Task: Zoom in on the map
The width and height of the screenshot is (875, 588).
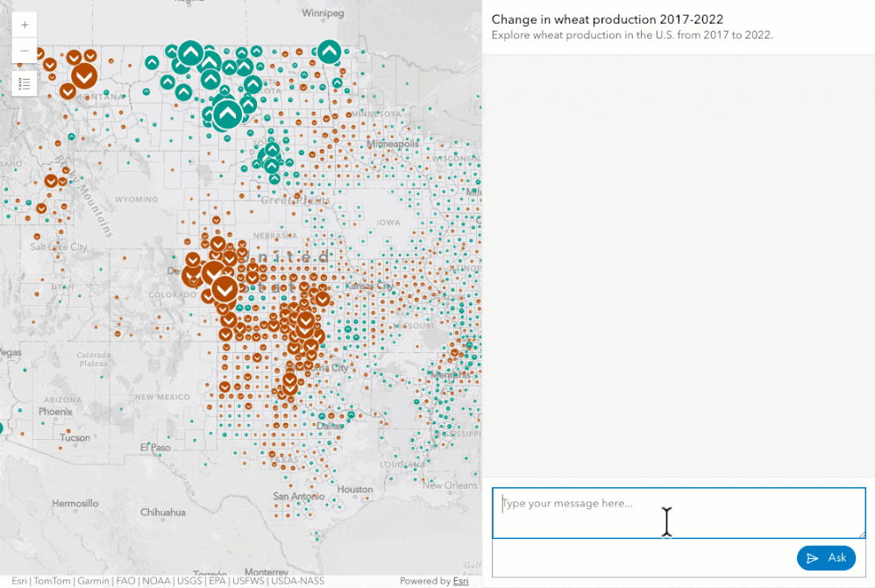Action: [x=25, y=25]
